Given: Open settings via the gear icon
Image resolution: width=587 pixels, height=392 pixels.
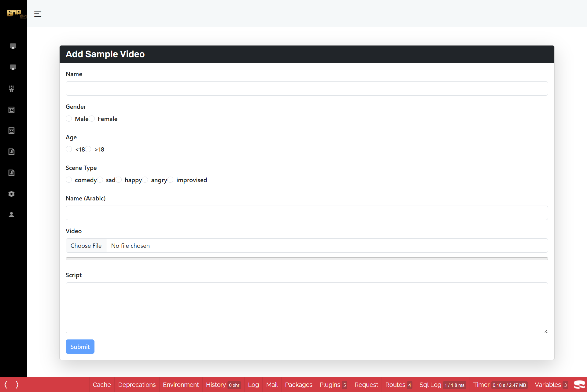Looking at the screenshot, I should pos(12,194).
